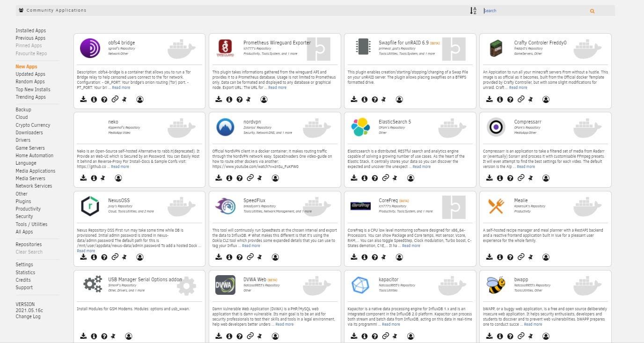
Task: Install ElasticSearch 5 container
Action: point(354,178)
